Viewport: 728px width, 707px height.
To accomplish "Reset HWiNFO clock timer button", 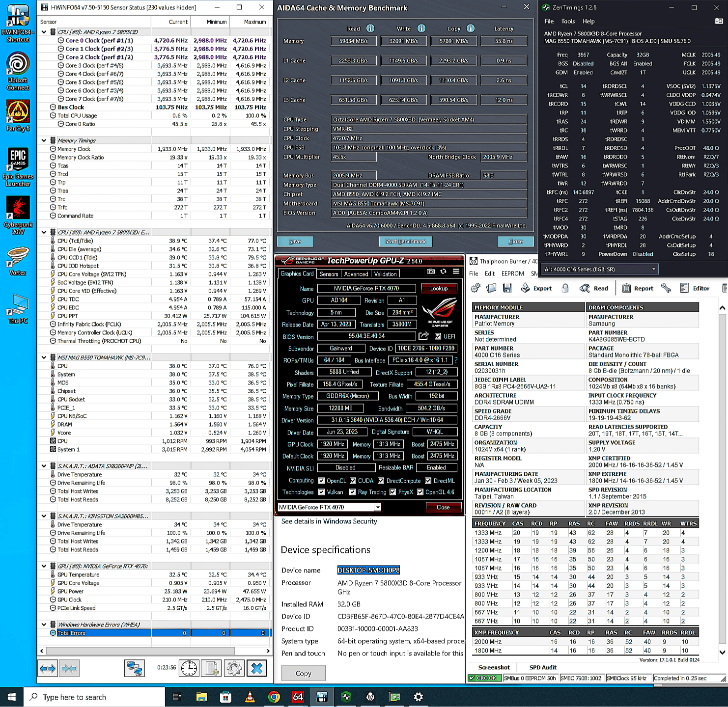I will [x=190, y=669].
